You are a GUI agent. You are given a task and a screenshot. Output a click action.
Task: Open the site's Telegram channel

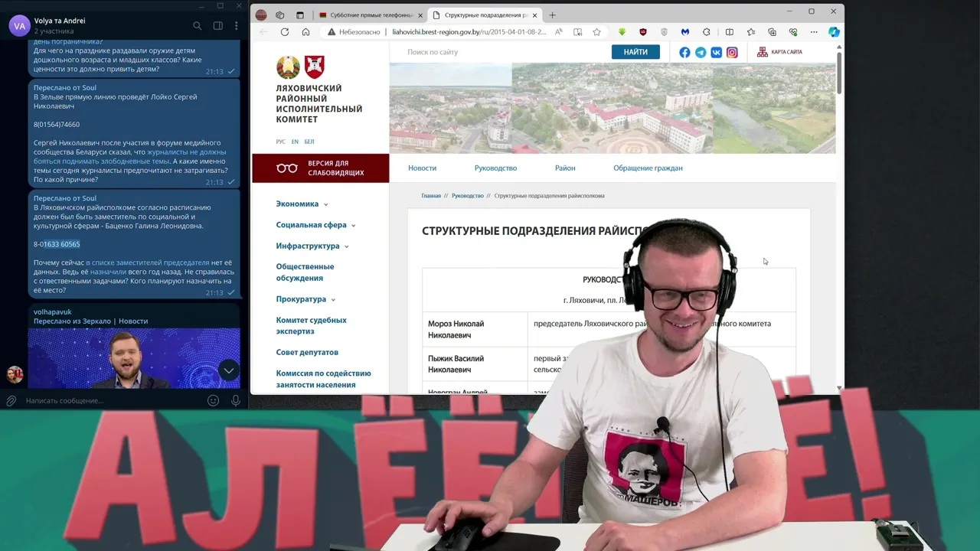coord(701,52)
